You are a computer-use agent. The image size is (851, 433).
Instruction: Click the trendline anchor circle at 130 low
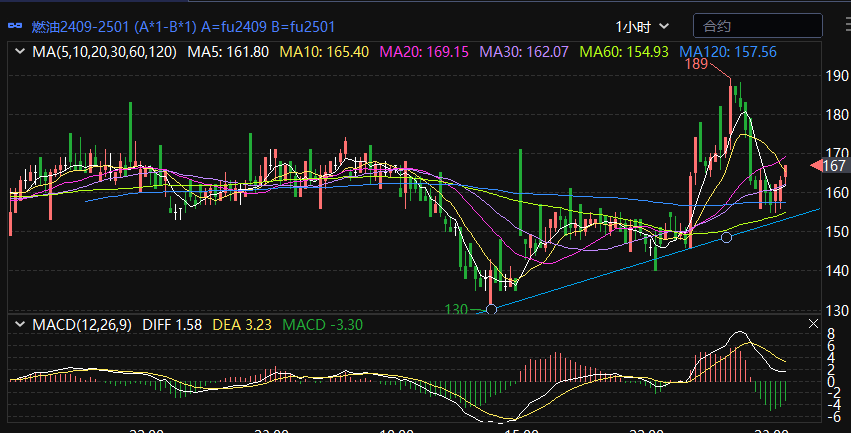click(x=491, y=310)
